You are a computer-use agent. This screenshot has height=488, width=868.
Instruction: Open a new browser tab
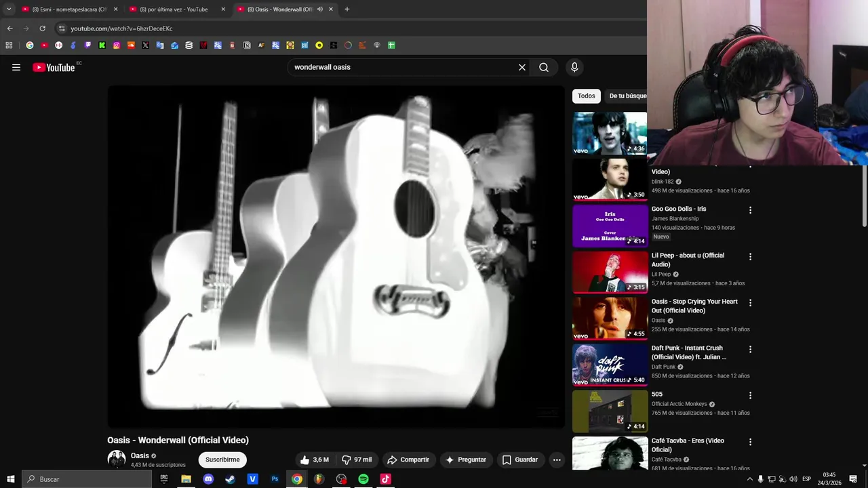click(x=347, y=9)
